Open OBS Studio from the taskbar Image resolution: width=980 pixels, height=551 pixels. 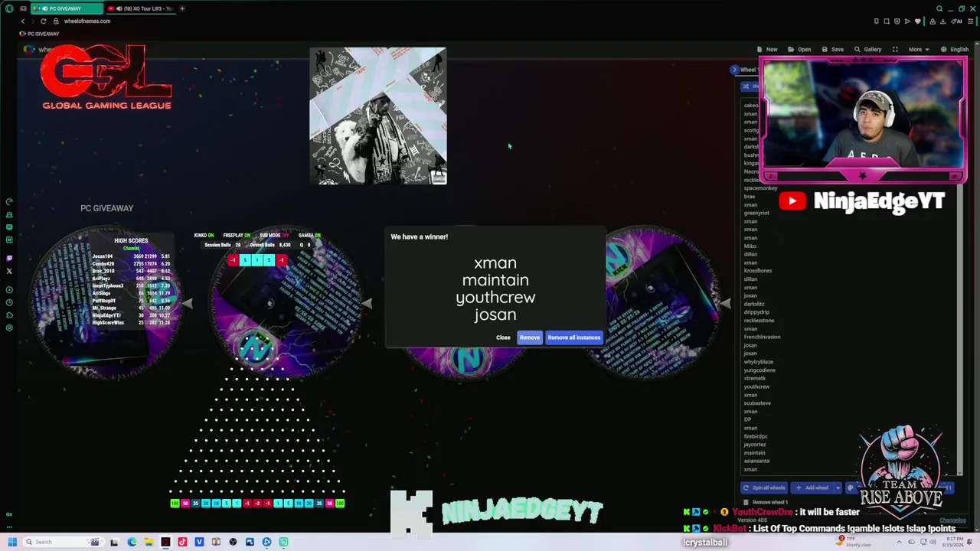233,542
